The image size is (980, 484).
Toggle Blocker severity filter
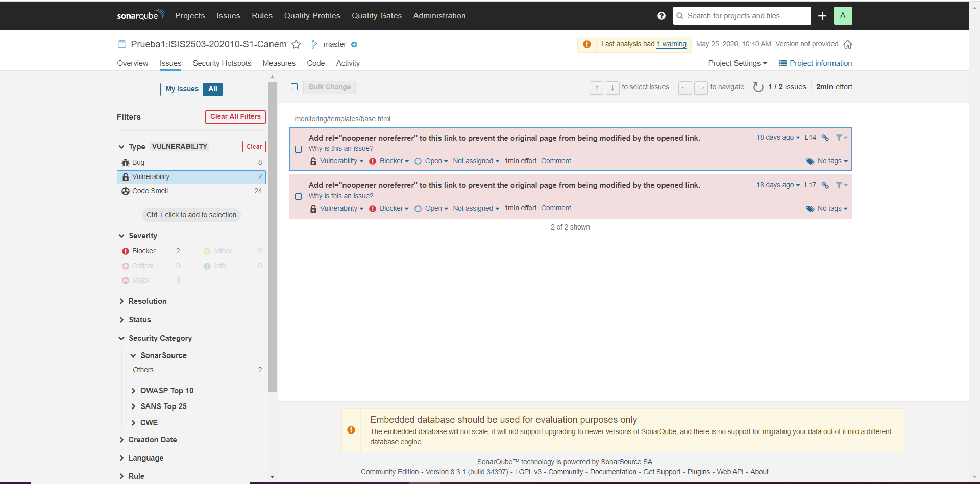point(151,251)
